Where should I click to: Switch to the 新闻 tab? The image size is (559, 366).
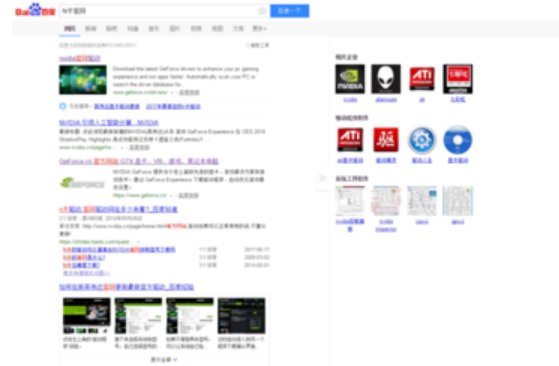click(91, 29)
